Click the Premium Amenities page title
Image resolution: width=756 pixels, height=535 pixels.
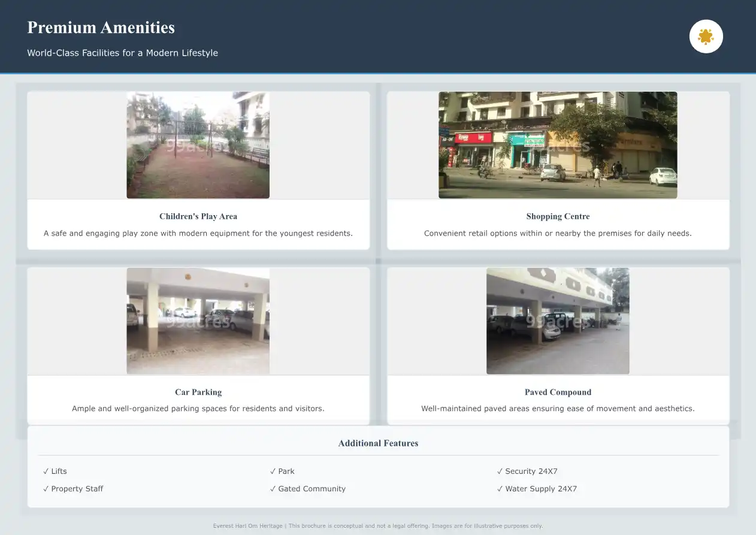click(101, 28)
